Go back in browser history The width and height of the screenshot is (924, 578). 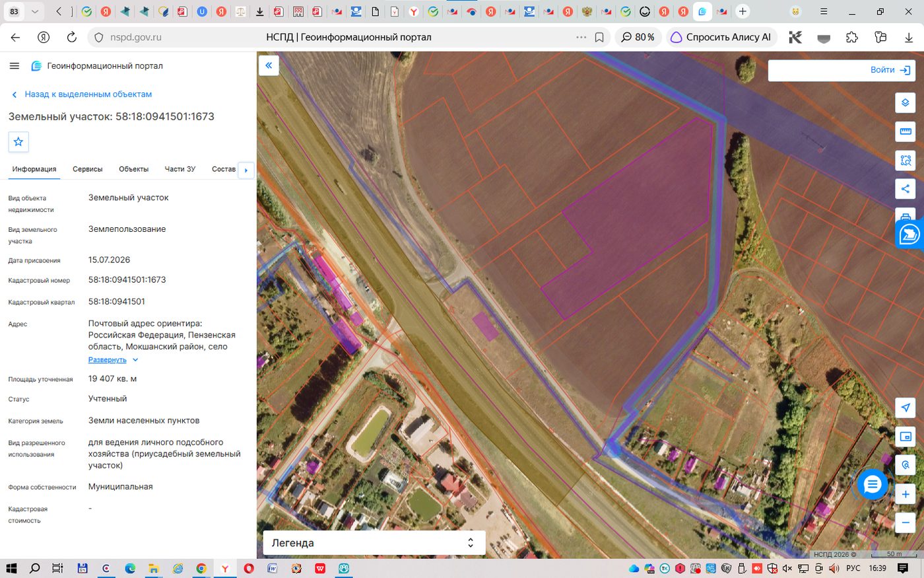15,37
